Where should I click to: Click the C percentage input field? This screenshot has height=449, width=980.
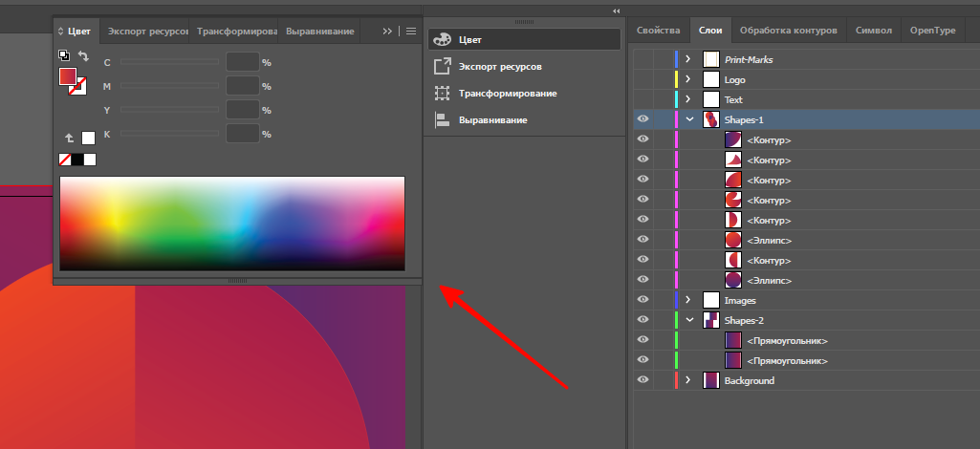pyautogui.click(x=243, y=62)
